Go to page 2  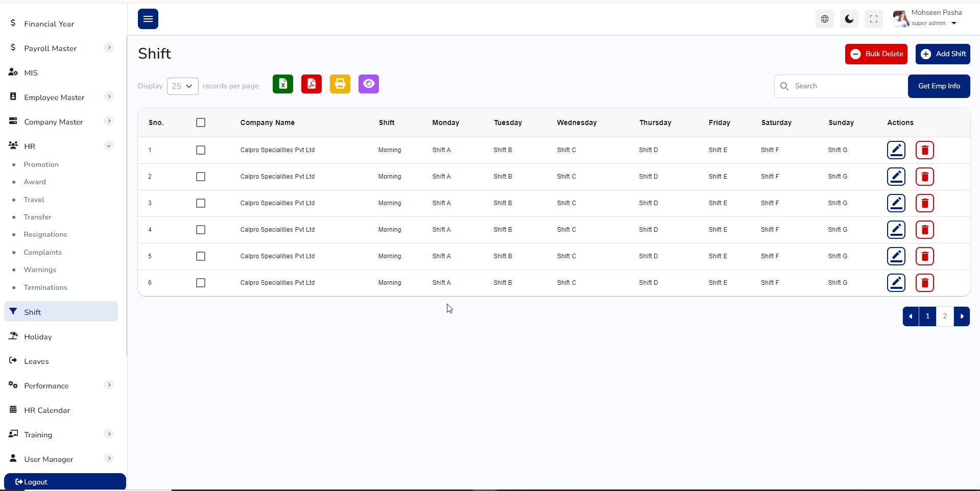(945, 316)
